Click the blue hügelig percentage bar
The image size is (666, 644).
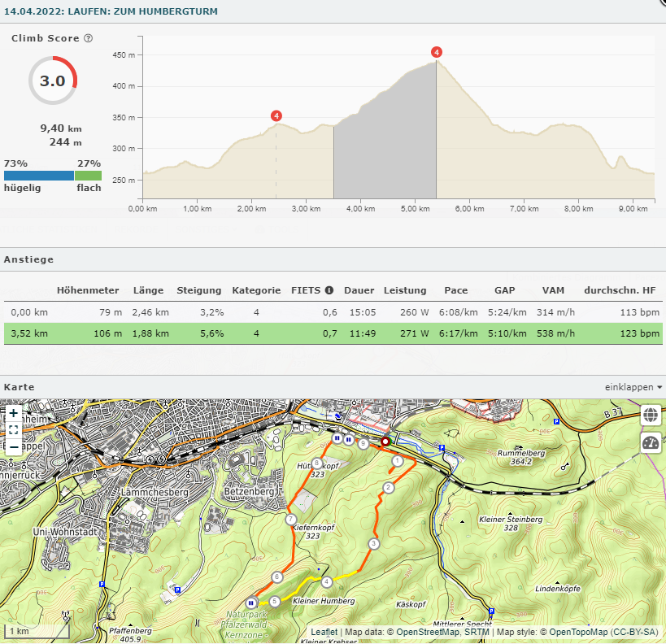(x=38, y=176)
